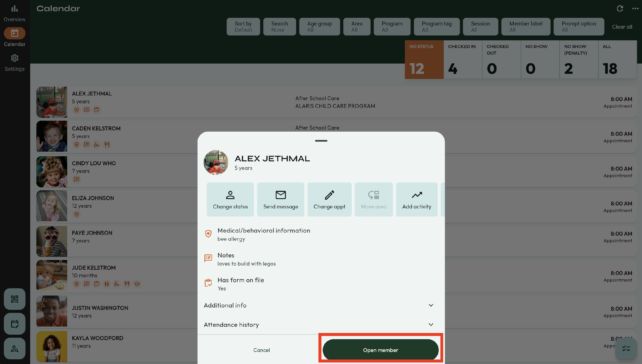Open the Age group filter dropdown

click(319, 27)
